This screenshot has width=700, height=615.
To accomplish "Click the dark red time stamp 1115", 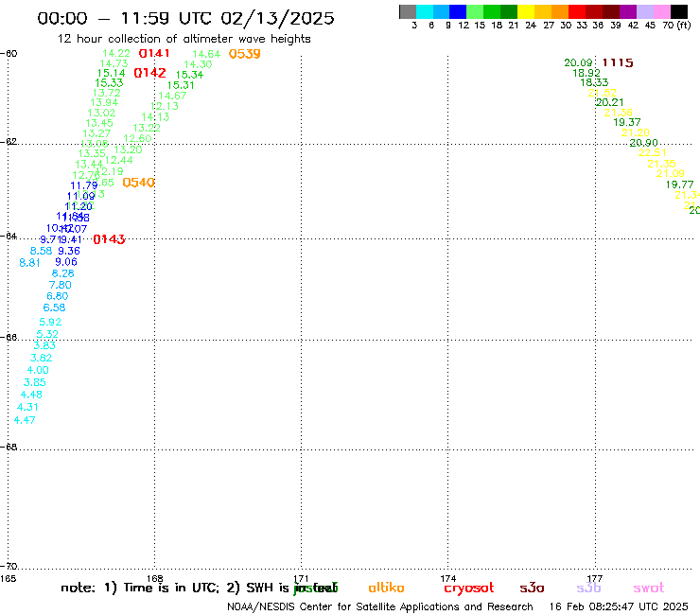I will [x=618, y=63].
